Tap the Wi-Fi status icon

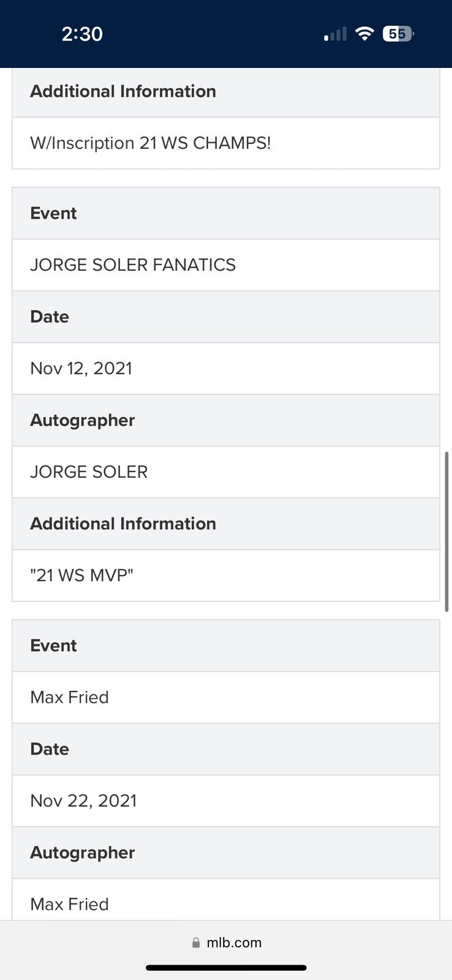pyautogui.click(x=364, y=34)
